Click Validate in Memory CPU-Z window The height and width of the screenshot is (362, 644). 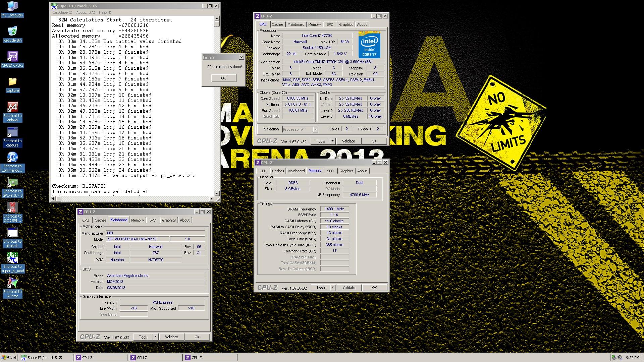tap(348, 288)
